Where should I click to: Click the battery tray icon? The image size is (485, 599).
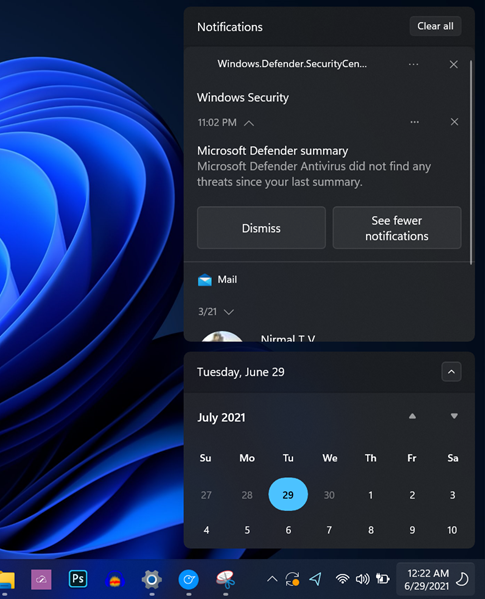coord(383,579)
